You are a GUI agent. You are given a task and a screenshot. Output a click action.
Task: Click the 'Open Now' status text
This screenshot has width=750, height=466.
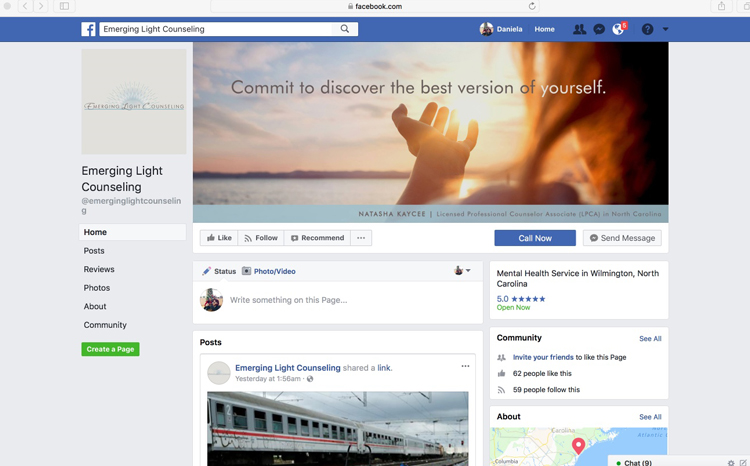(513, 308)
